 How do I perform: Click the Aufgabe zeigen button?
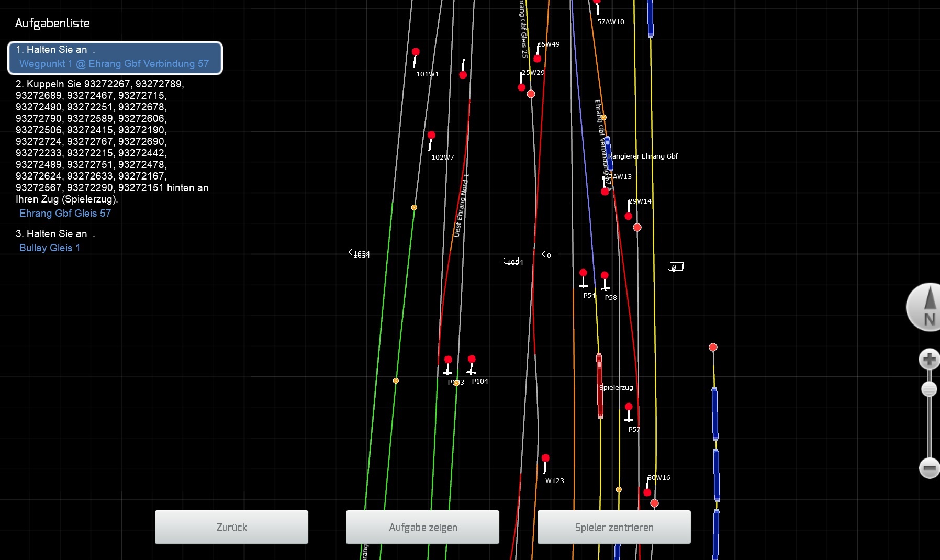422,527
